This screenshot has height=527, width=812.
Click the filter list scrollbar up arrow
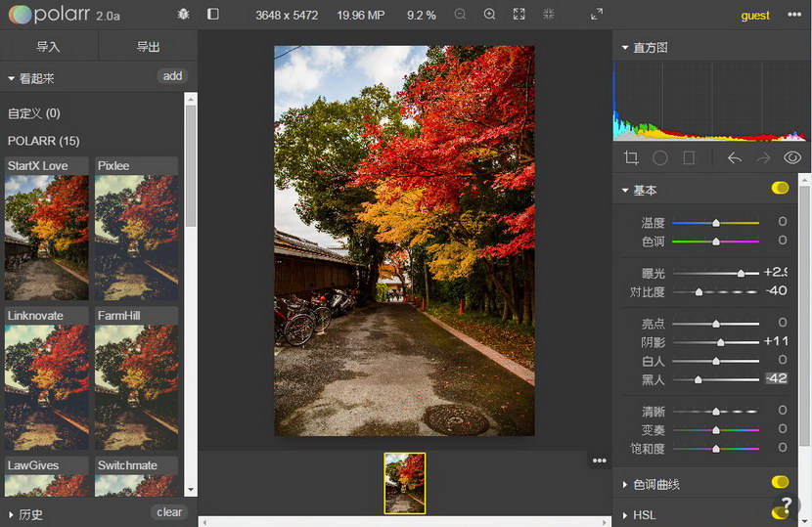click(x=191, y=99)
